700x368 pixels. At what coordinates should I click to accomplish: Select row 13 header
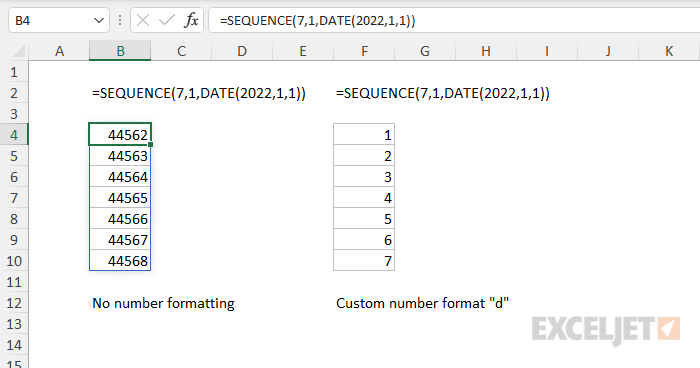click(x=14, y=324)
